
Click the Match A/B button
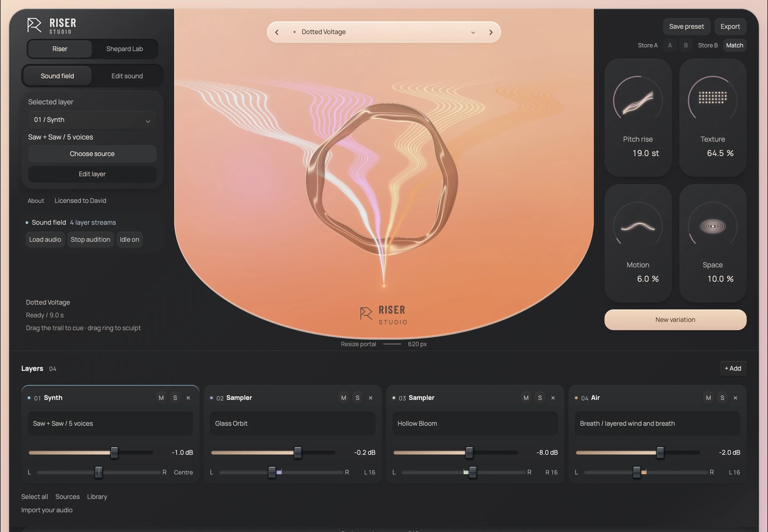point(734,45)
